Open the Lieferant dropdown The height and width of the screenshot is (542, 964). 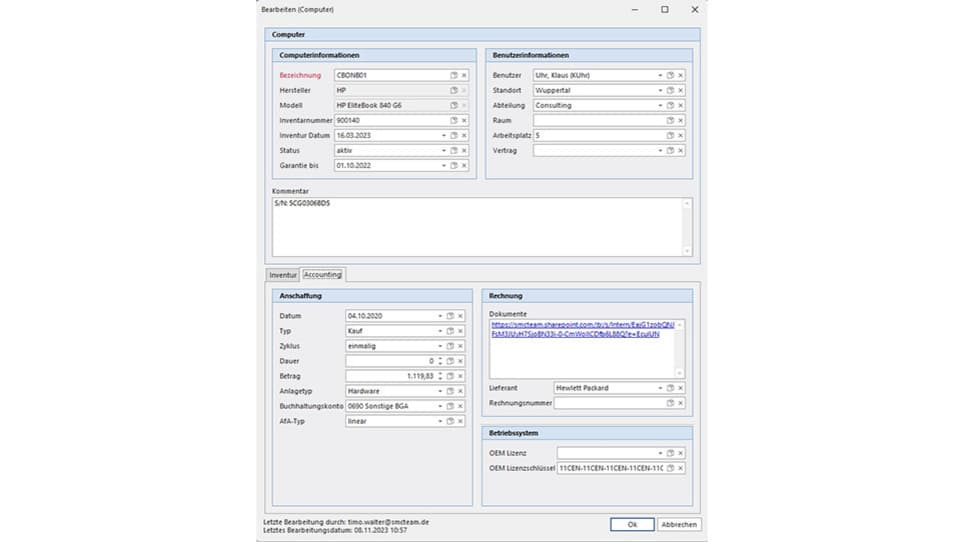tap(660, 388)
